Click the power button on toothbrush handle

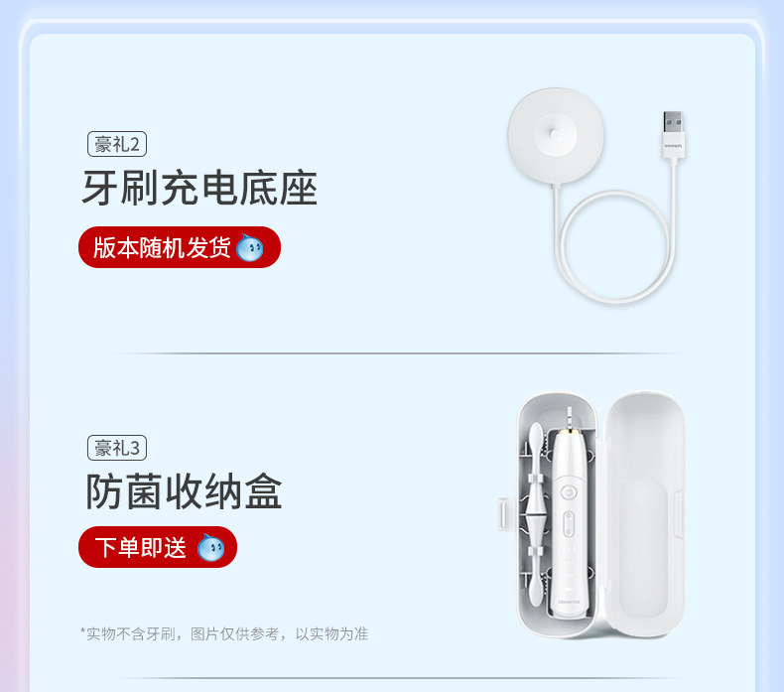tap(568, 492)
